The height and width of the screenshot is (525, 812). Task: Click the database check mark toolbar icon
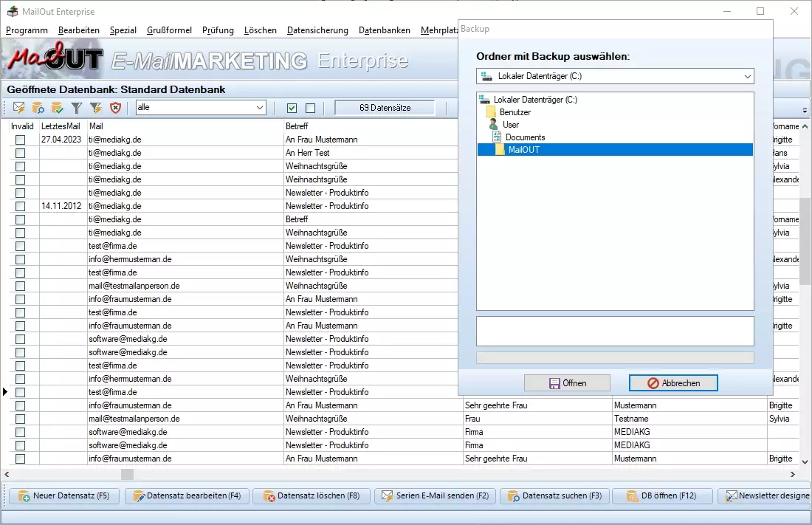pyautogui.click(x=58, y=109)
